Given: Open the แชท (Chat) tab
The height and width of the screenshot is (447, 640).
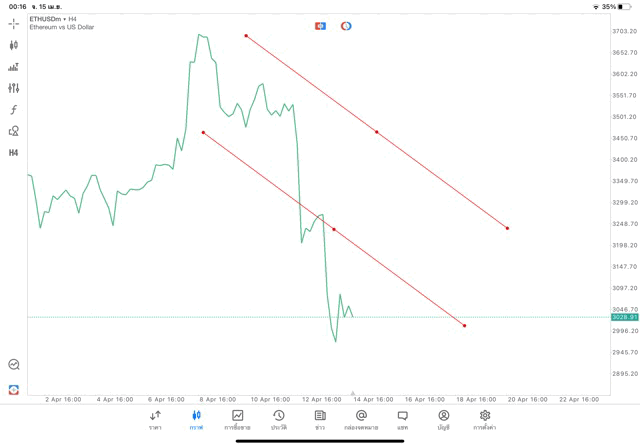Looking at the screenshot, I should 402,419.
